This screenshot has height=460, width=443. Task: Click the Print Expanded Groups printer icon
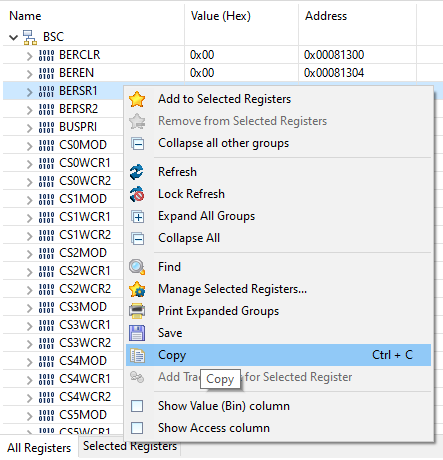coord(137,311)
